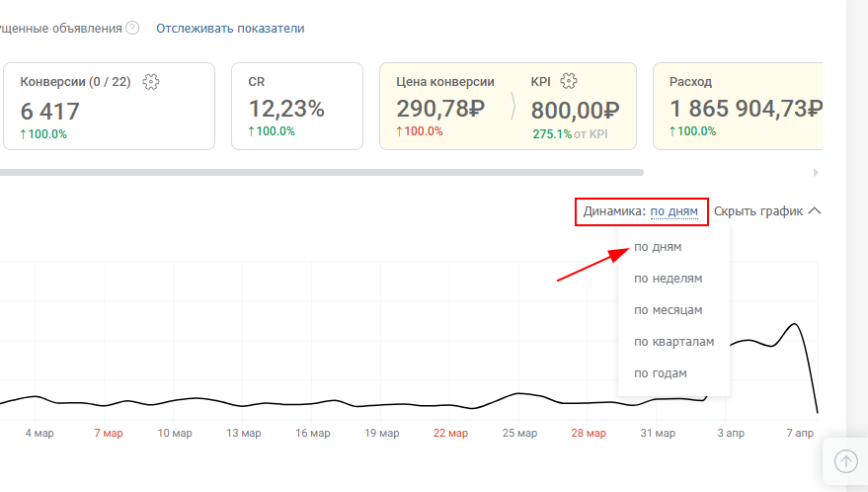The width and height of the screenshot is (868, 492).
Task: Click the right arrow of cards scrollbar
Action: pyautogui.click(x=816, y=172)
